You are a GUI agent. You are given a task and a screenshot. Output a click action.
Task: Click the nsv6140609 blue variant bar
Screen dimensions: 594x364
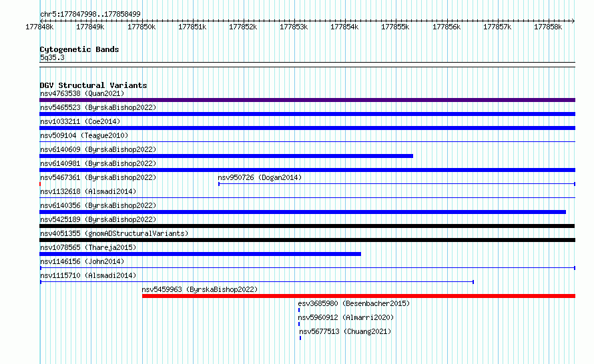pyautogui.click(x=226, y=156)
